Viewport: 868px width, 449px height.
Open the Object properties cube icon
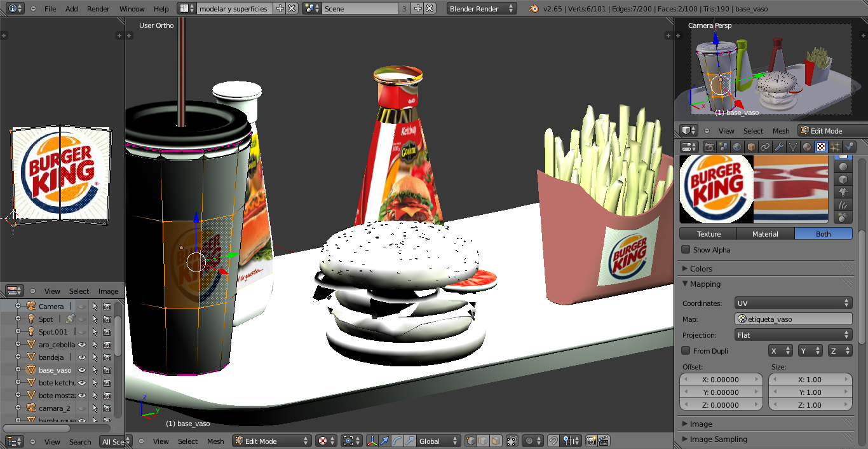tap(751, 147)
